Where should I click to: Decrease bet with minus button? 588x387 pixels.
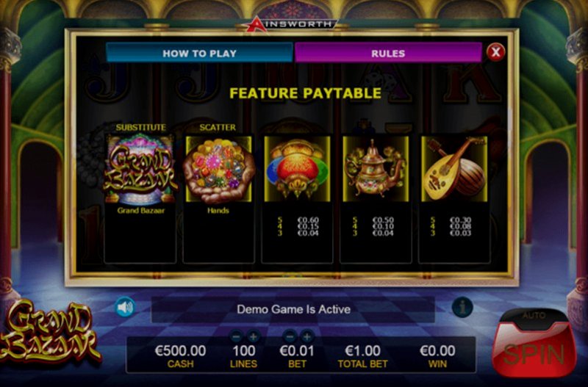pyautogui.click(x=290, y=337)
